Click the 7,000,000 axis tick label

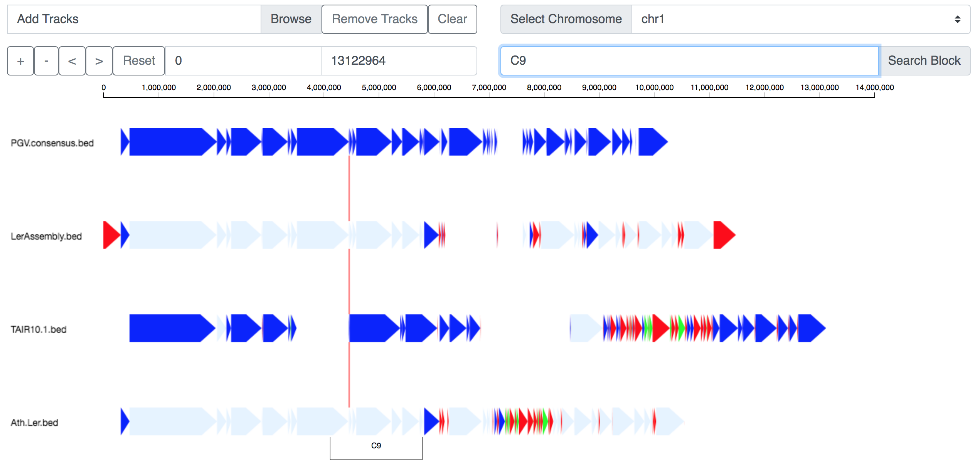489,87
